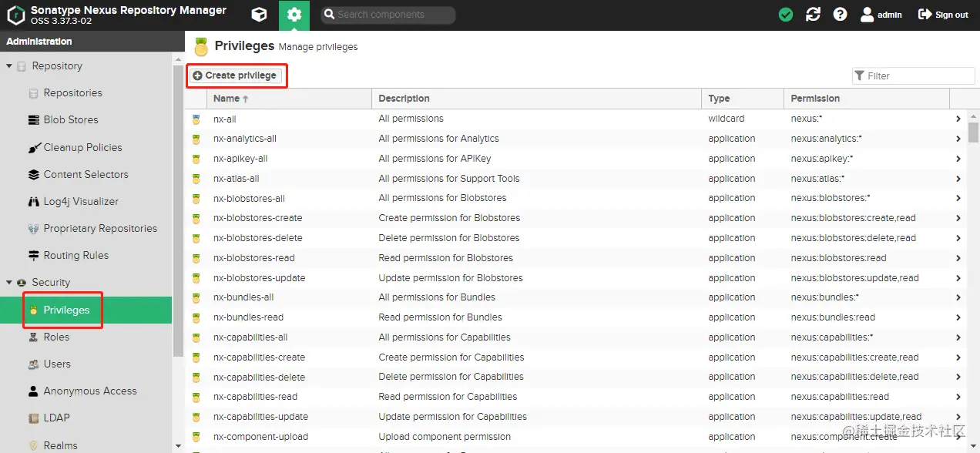980x453 pixels.
Task: Click the nx-blobstores-update privilege name
Action: click(260, 278)
